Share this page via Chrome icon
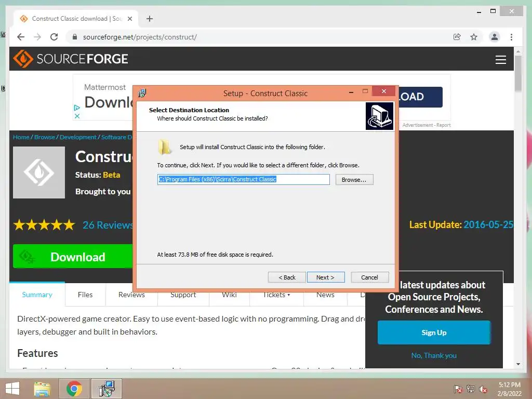The height and width of the screenshot is (399, 532). coord(457,37)
